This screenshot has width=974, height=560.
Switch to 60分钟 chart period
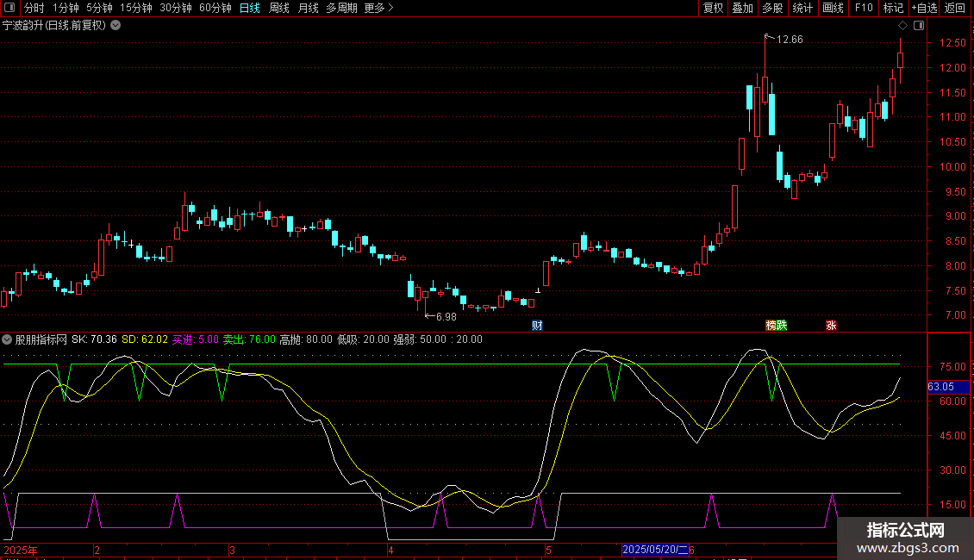[215, 9]
